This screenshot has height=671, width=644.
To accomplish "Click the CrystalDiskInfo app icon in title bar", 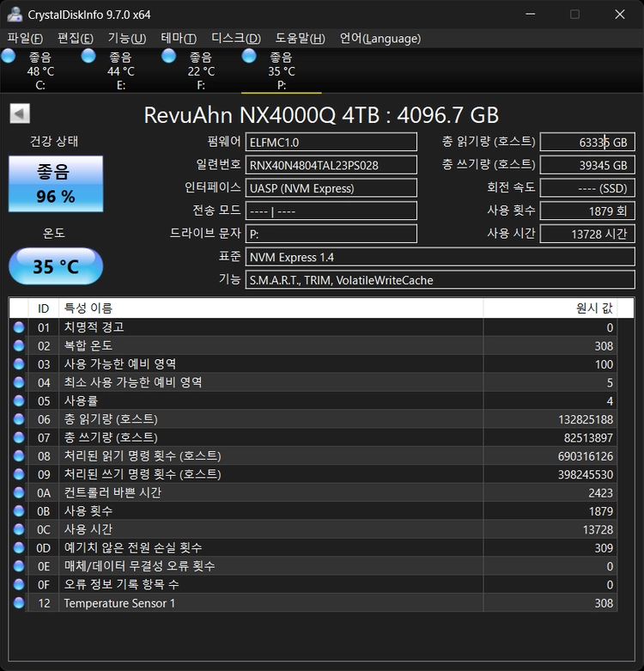I will pyautogui.click(x=15, y=15).
